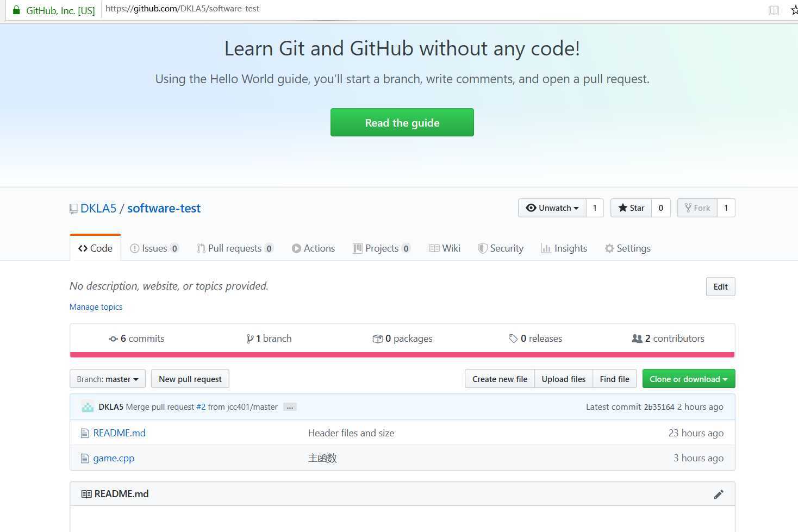Click the Projects board icon
The height and width of the screenshot is (532, 798).
(x=357, y=248)
